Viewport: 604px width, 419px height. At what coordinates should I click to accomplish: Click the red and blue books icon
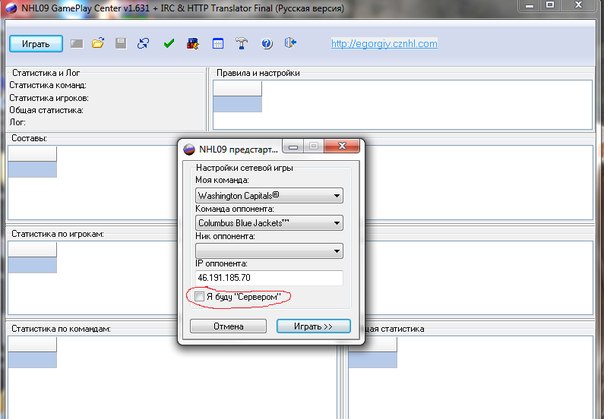click(x=193, y=44)
